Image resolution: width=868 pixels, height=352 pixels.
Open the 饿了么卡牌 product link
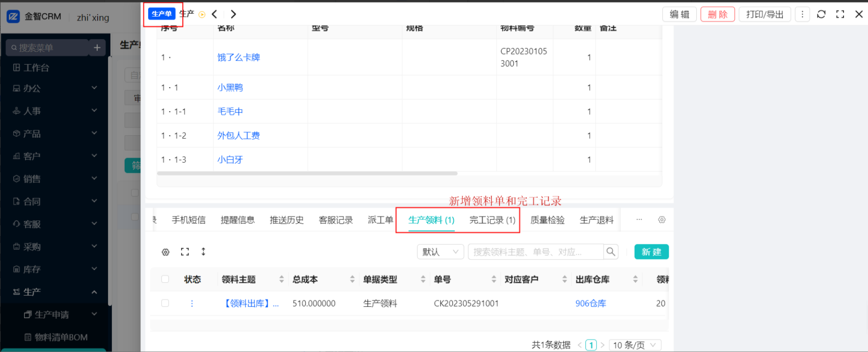[x=238, y=57]
